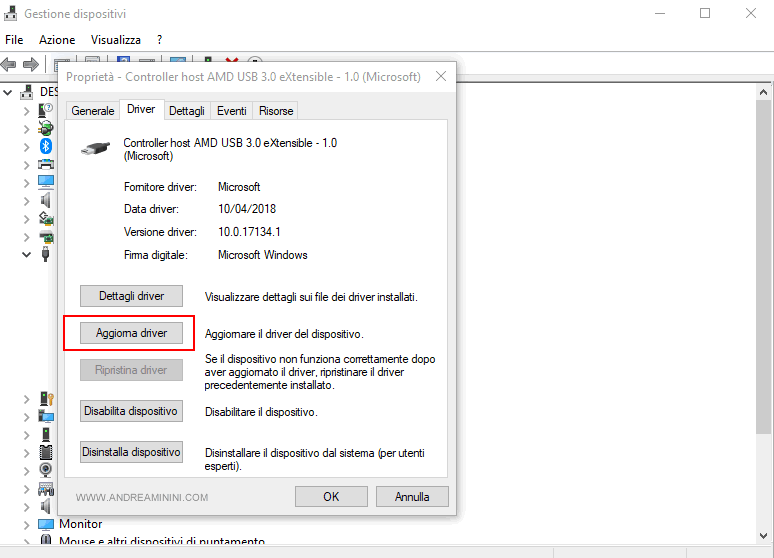
Task: Expand the Monitor category chevron
Action: click(27, 524)
